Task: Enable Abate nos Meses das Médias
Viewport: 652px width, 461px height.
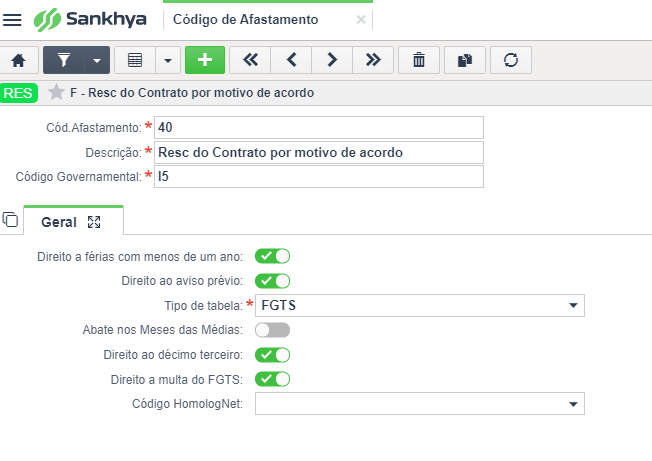Action: tap(272, 330)
